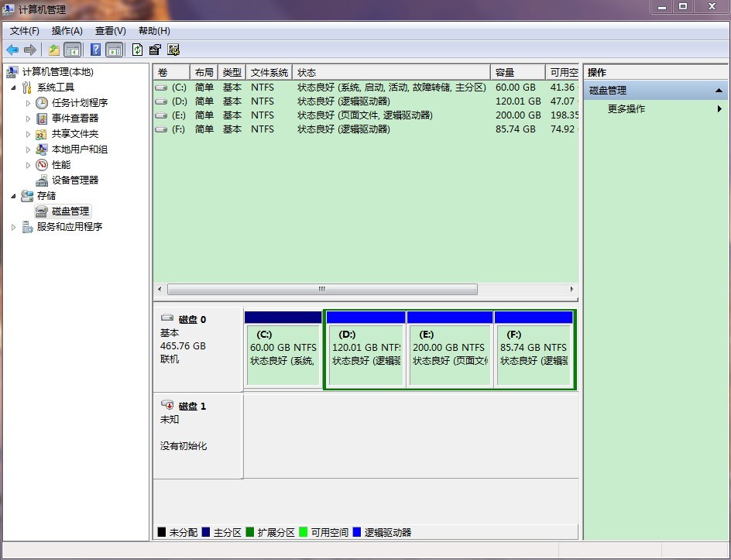Click the 逻辑驱动器 blue legend swatch
The image size is (731, 560).
click(357, 532)
